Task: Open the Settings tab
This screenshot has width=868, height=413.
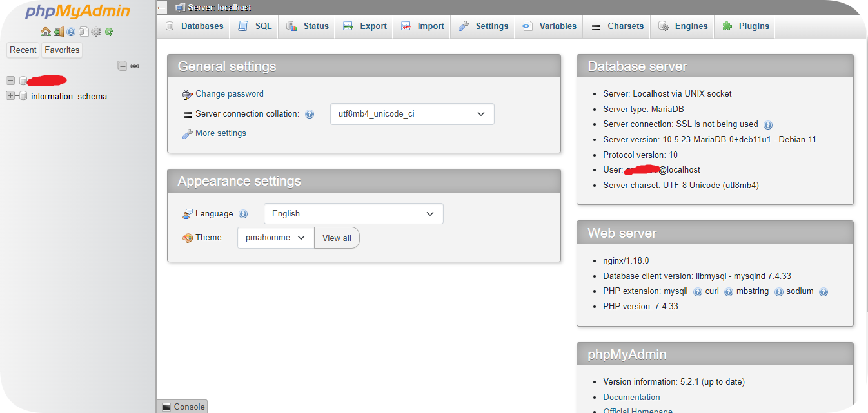Action: tap(483, 26)
